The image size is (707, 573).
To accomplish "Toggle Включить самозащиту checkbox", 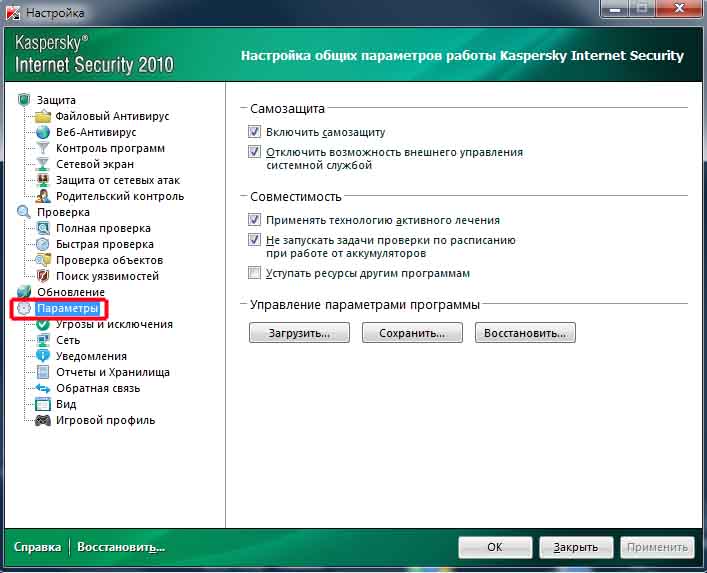I will 254,132.
